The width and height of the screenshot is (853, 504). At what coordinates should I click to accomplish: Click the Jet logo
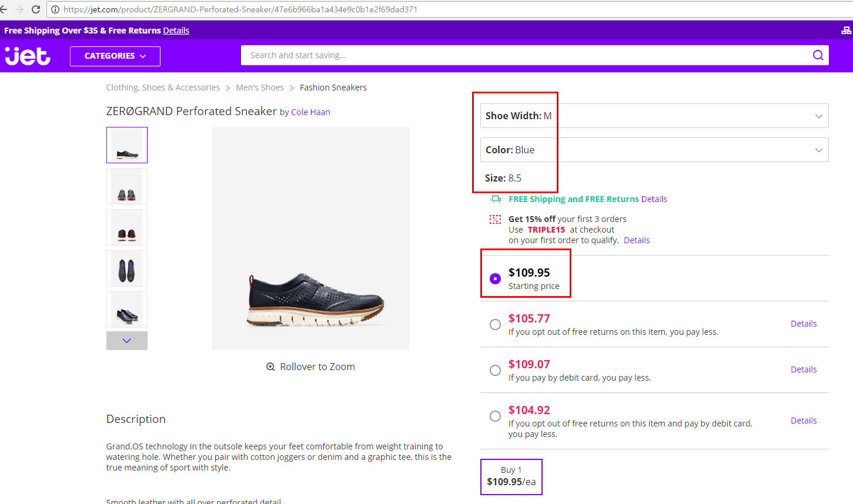(x=28, y=56)
